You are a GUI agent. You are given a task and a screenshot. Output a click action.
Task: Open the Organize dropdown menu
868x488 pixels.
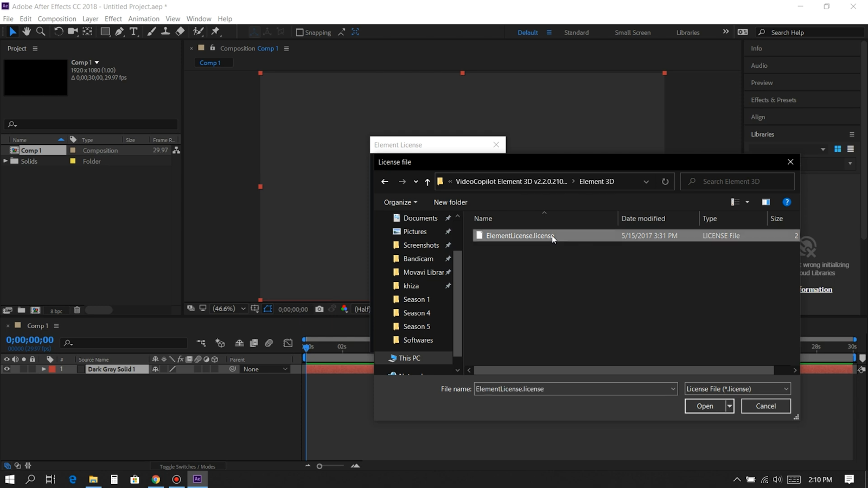(400, 202)
